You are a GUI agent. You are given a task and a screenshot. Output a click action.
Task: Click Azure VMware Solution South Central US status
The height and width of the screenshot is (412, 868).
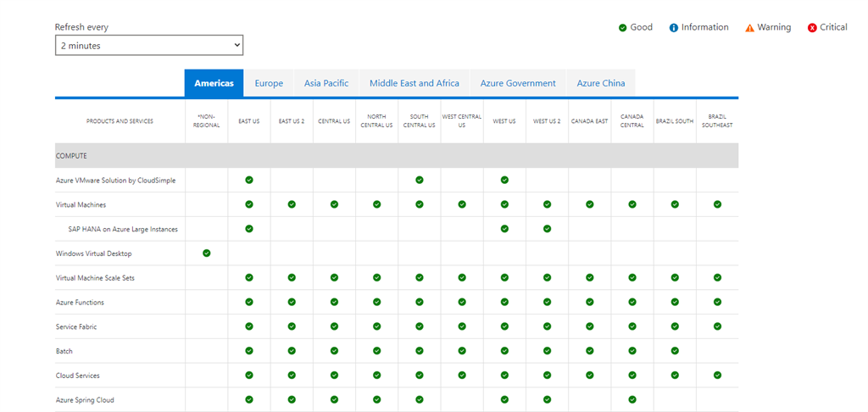(x=420, y=180)
